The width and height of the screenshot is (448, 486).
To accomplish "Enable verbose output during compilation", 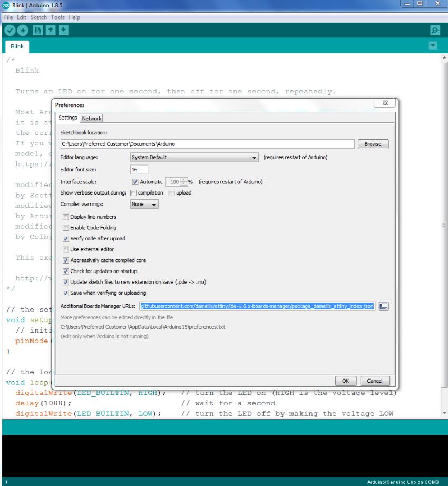I will pyautogui.click(x=133, y=193).
